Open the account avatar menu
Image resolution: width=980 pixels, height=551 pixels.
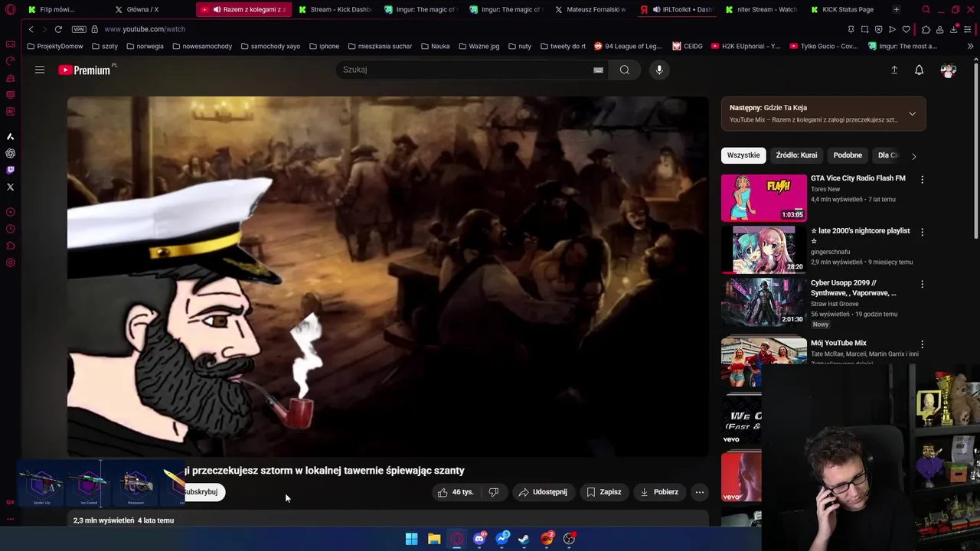coord(949,70)
